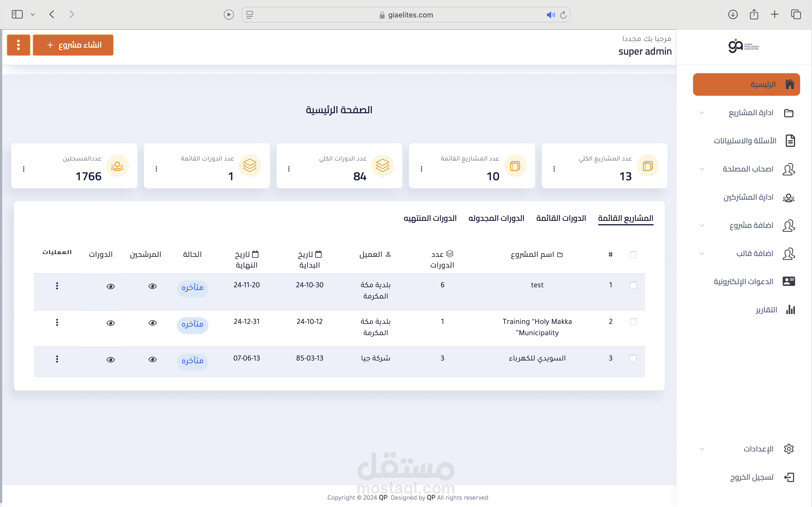
Task: Check the checkbox for the test project row
Action: [634, 285]
